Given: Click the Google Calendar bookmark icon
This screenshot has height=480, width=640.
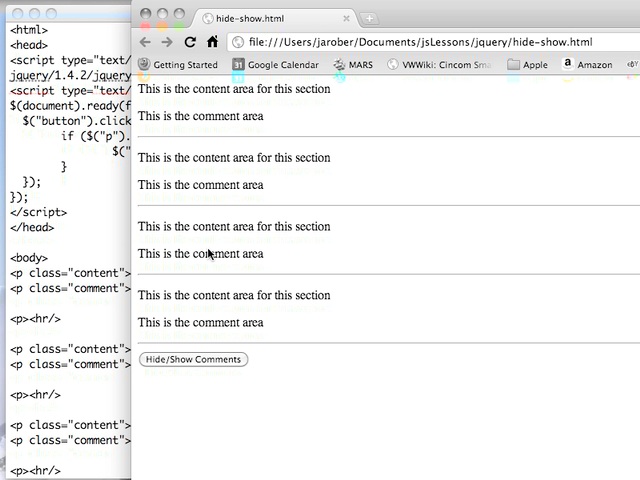Looking at the screenshot, I should (x=238, y=64).
